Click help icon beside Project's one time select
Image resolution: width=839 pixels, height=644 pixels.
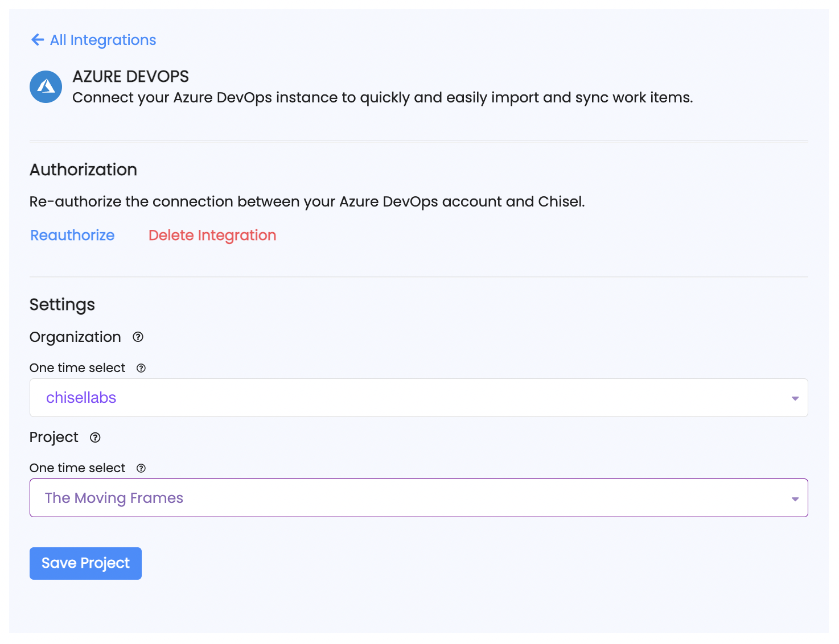click(x=141, y=468)
